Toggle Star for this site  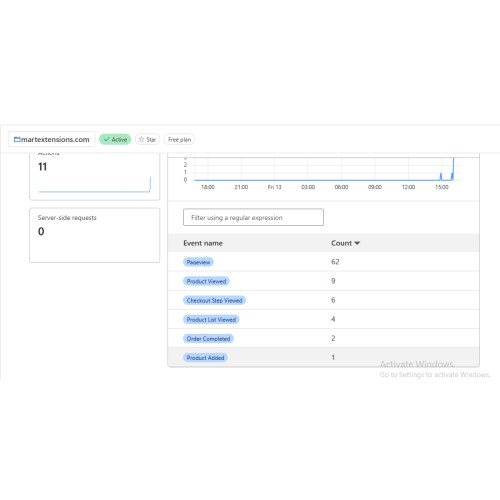[147, 139]
